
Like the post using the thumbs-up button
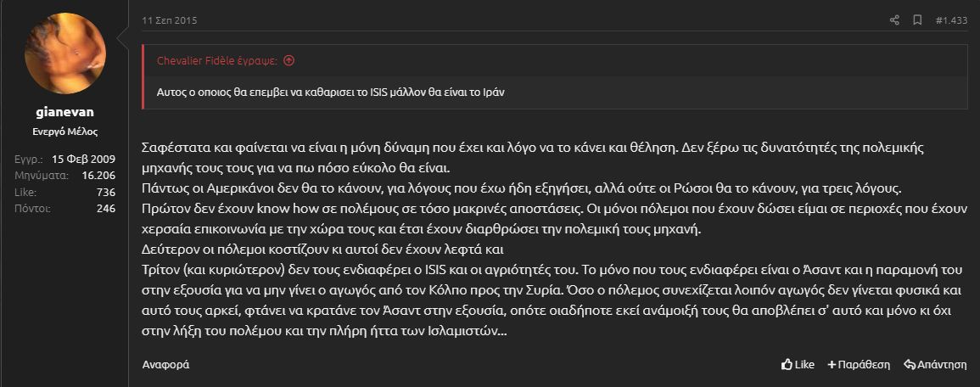click(798, 365)
